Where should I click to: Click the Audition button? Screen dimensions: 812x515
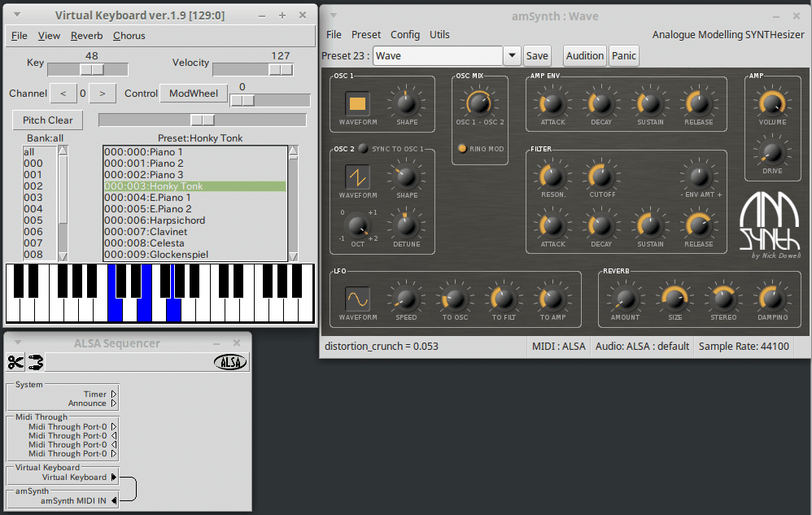click(x=585, y=55)
